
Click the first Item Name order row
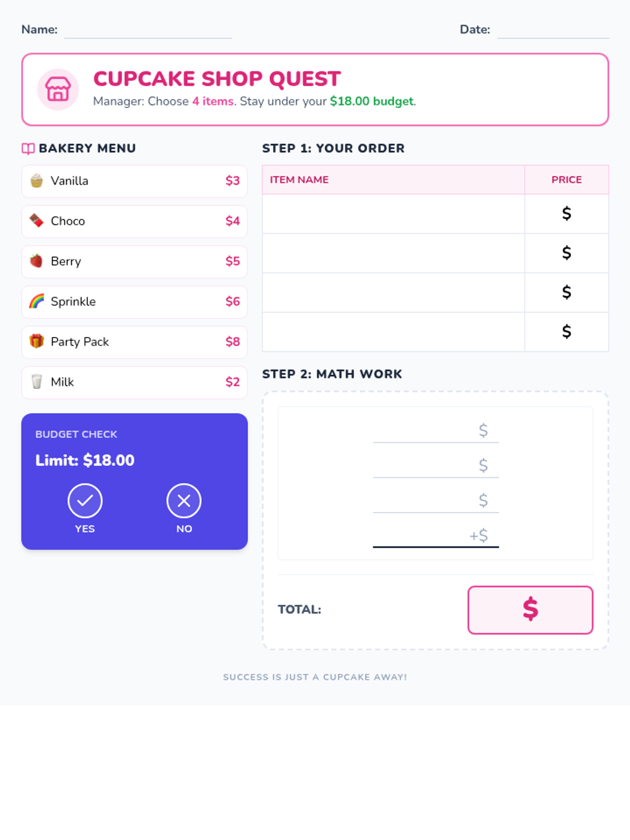click(x=393, y=214)
